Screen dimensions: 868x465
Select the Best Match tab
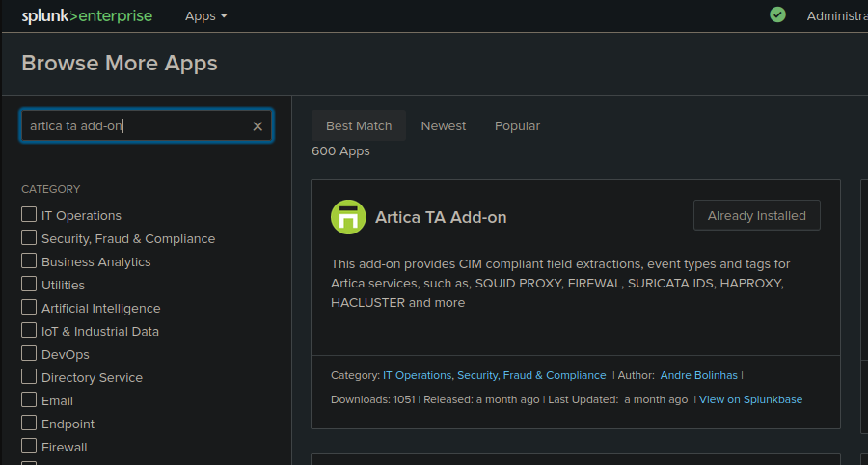[x=359, y=125]
